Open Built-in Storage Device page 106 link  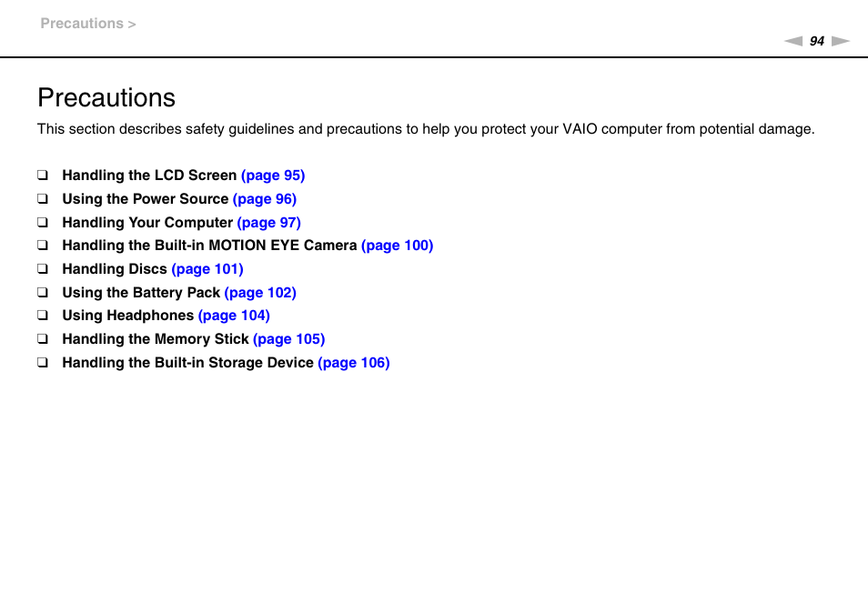tap(354, 363)
